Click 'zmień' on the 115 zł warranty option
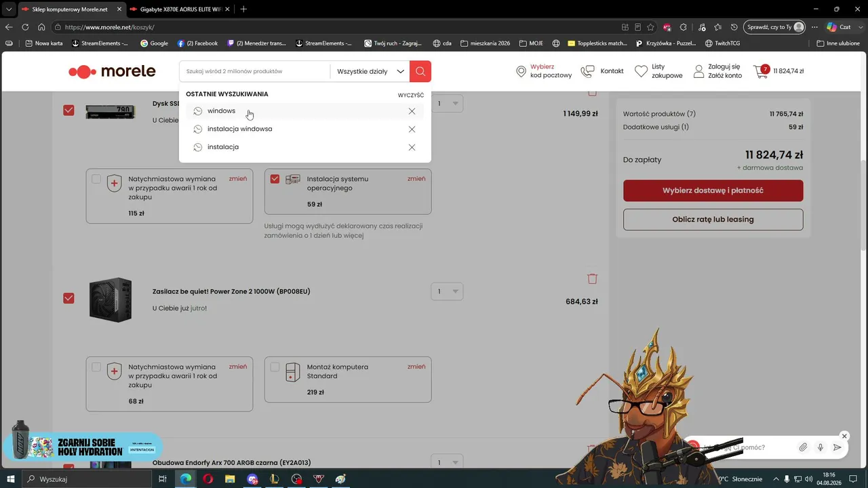 click(238, 179)
